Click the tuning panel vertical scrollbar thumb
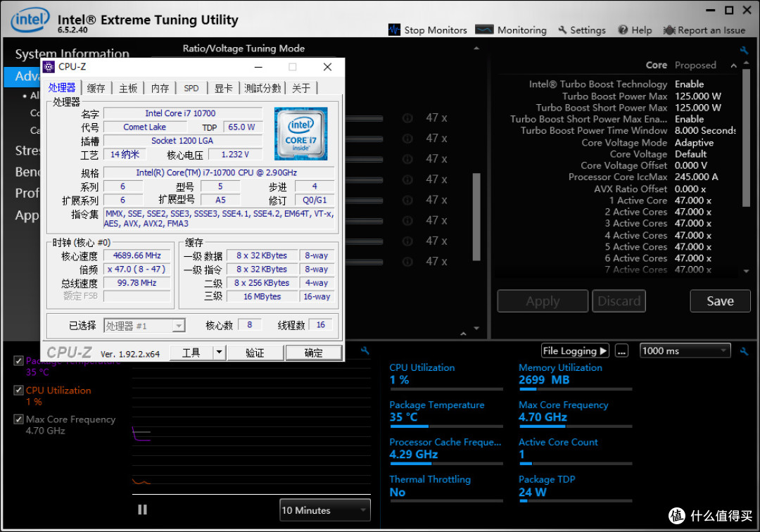760x532 pixels. pyautogui.click(x=476, y=217)
